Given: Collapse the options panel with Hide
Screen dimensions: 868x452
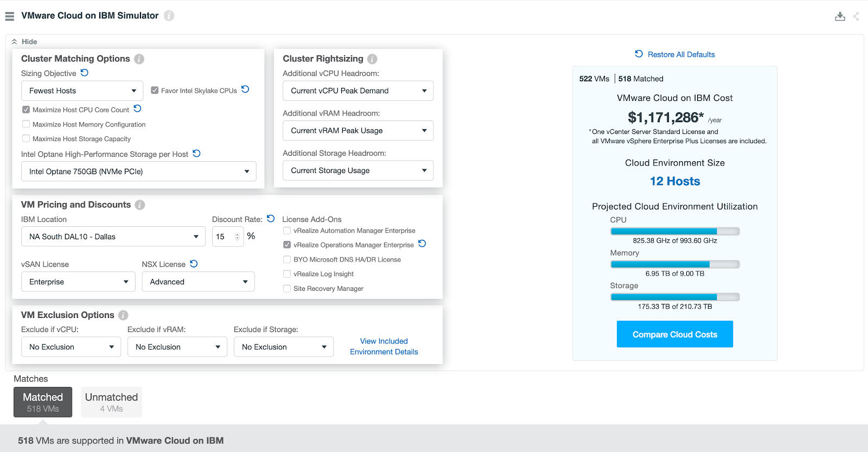Looking at the screenshot, I should click(x=24, y=42).
